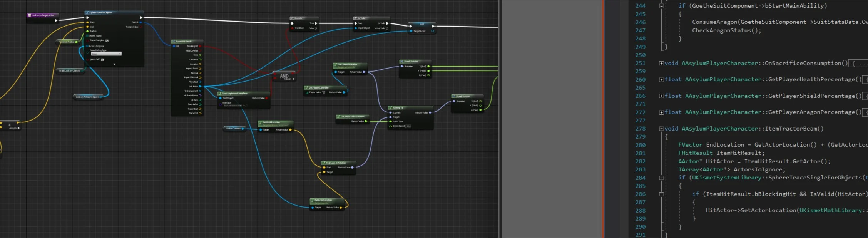Click the GetActorLocation function icon
Viewport: 868px width, 238px height.
313,200
